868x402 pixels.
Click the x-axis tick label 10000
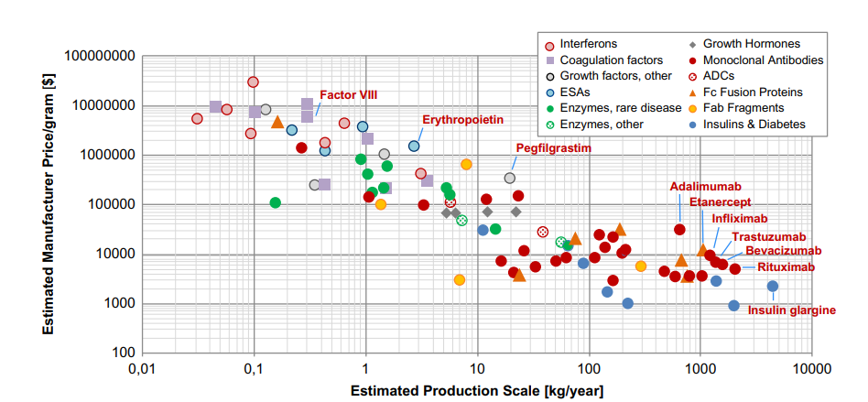tap(811, 367)
